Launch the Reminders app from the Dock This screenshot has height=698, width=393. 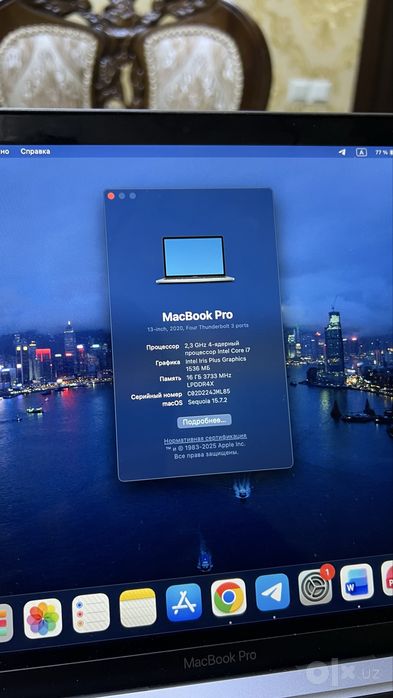pyautogui.click(x=91, y=613)
